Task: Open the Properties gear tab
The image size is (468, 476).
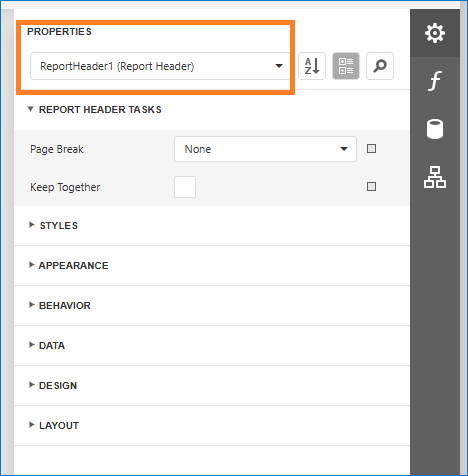Action: point(435,33)
